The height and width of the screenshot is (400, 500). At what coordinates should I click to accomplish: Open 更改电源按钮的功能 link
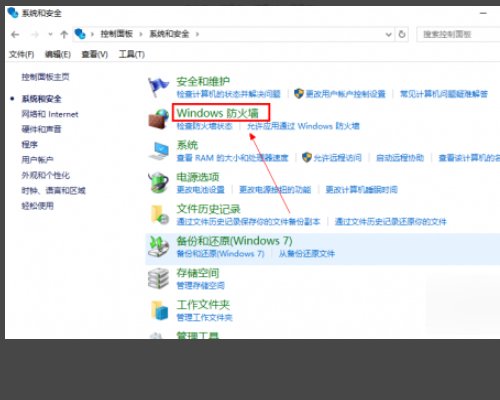click(275, 190)
